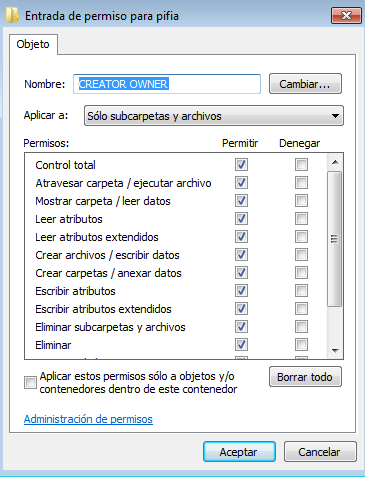Select the Control total permission label
The width and height of the screenshot is (365, 477).
(x=65, y=165)
